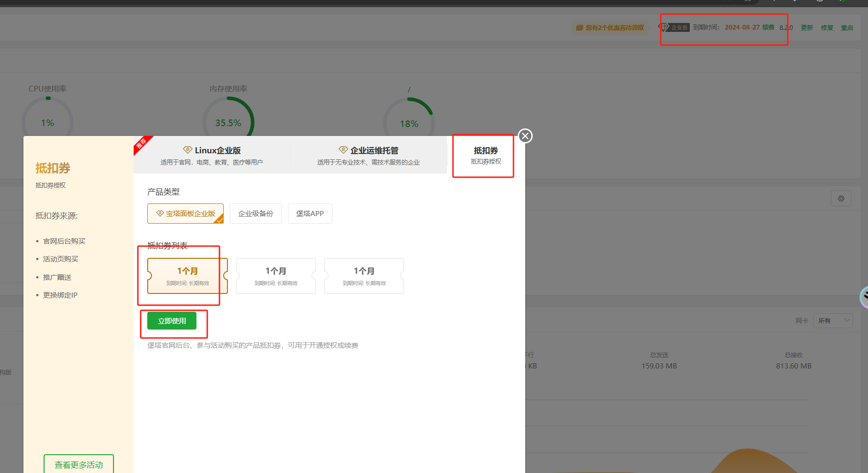Viewport: 868px width, 473px height.
Task: Click the 抵扣券来源 heading
Action: tap(57, 216)
